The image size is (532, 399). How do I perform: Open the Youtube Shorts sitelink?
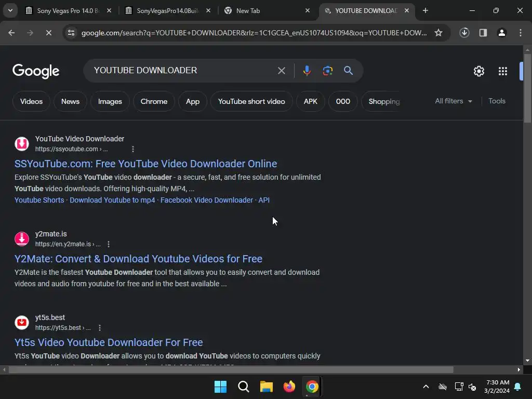[x=39, y=200]
